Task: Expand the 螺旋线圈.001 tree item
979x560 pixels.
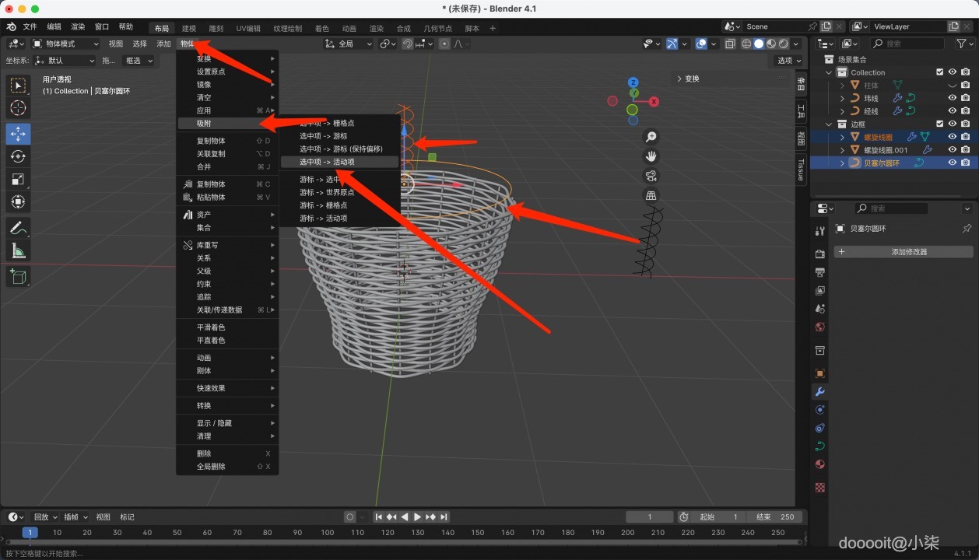Action: click(842, 150)
